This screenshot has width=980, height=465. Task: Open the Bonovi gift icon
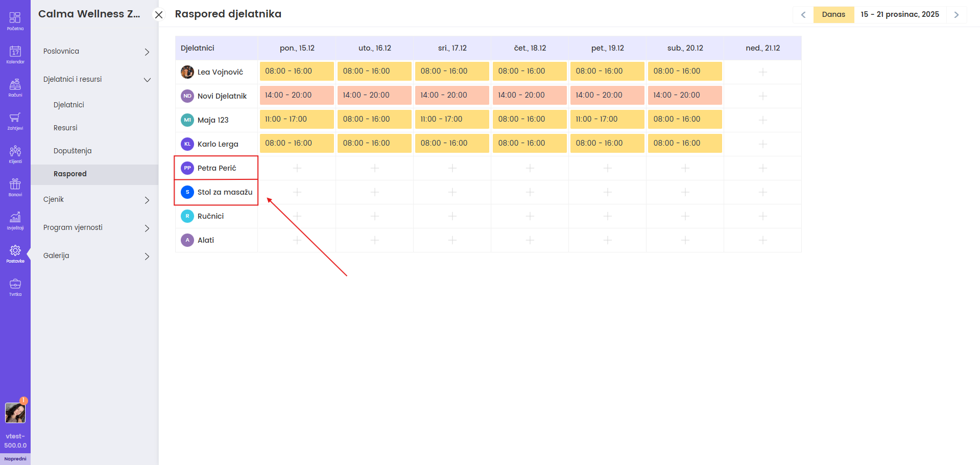click(x=15, y=187)
